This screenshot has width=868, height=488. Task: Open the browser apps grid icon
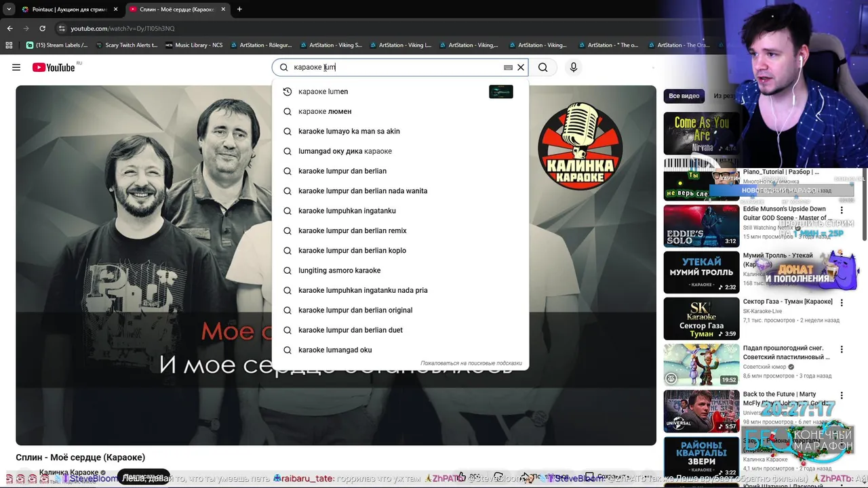[x=9, y=45]
